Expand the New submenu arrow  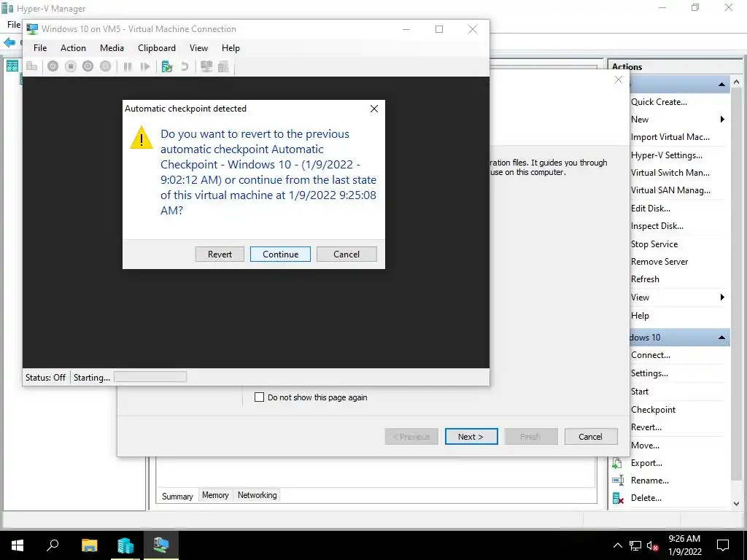click(x=722, y=119)
